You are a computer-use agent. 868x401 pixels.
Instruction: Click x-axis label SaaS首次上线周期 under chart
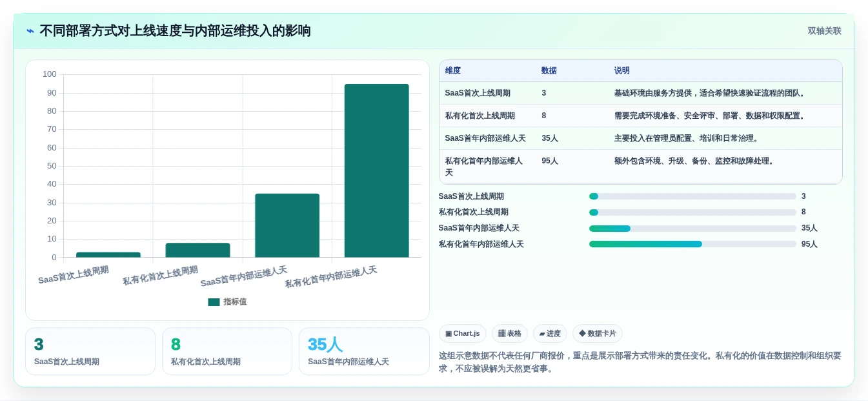74,275
